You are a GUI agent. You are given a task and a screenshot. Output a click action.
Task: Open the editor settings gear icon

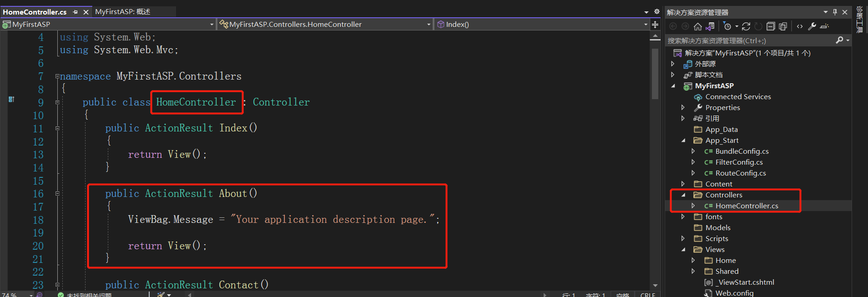point(656,11)
